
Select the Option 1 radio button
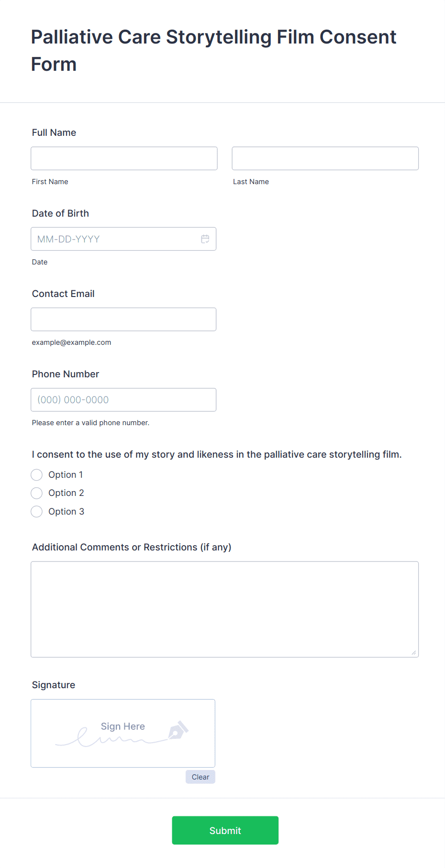coord(37,475)
